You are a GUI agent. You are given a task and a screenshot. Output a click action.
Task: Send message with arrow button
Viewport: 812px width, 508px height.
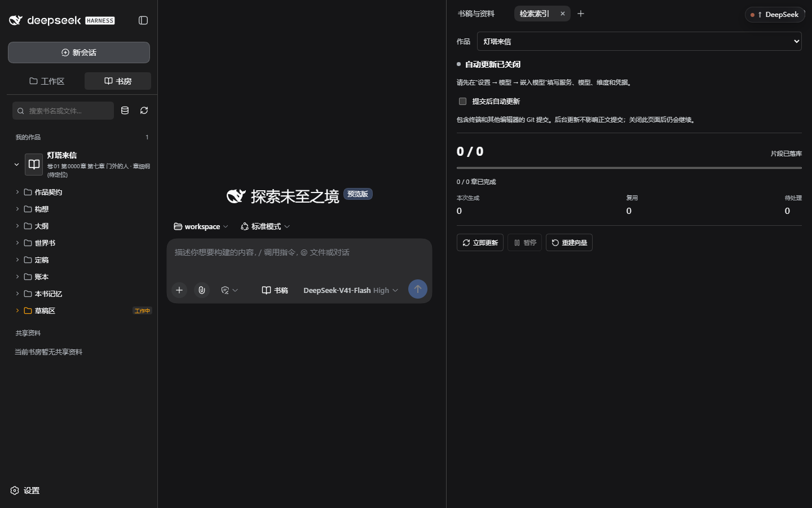pos(418,289)
